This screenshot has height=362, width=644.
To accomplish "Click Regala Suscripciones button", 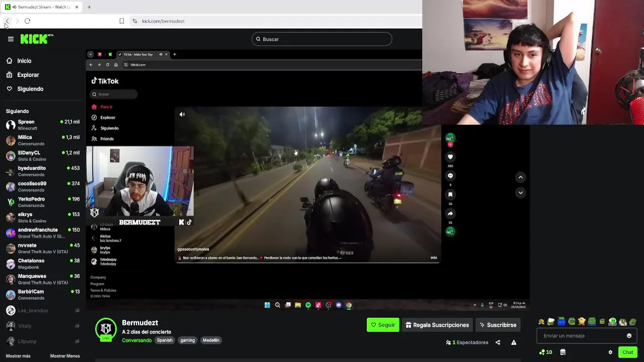I will (x=437, y=325).
